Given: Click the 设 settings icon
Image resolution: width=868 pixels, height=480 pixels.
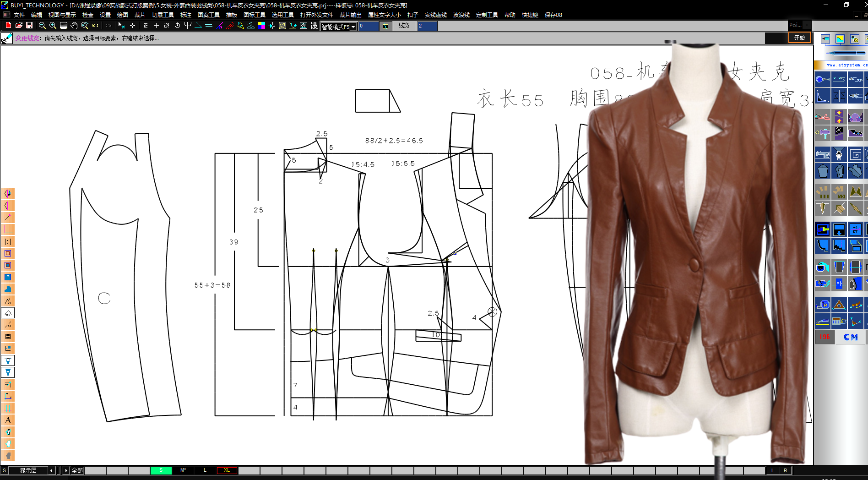Looking at the screenshot, I should click(314, 26).
